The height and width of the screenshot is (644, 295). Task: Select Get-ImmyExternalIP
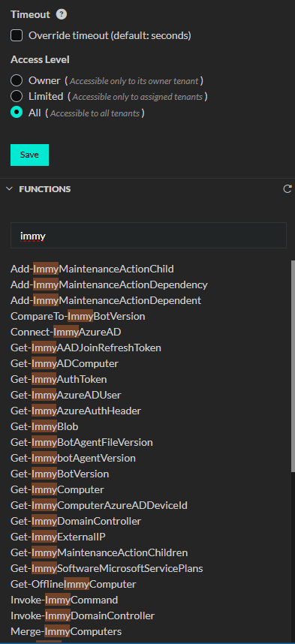pyautogui.click(x=59, y=537)
